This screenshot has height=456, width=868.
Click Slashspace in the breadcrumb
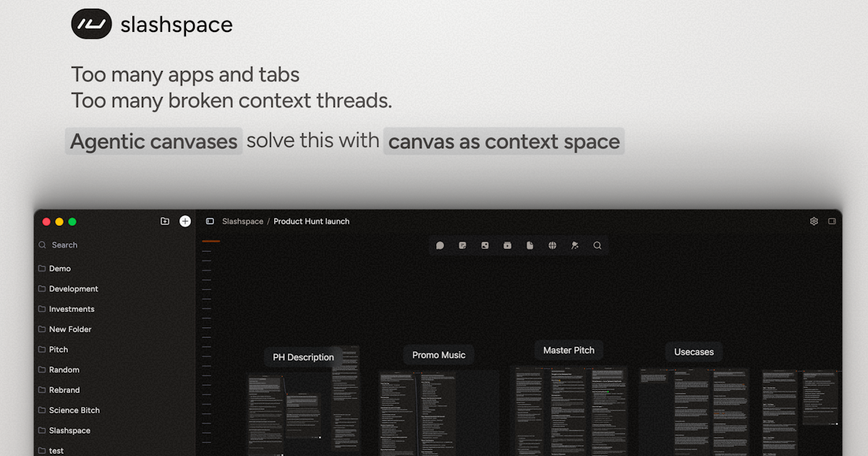[x=242, y=221]
